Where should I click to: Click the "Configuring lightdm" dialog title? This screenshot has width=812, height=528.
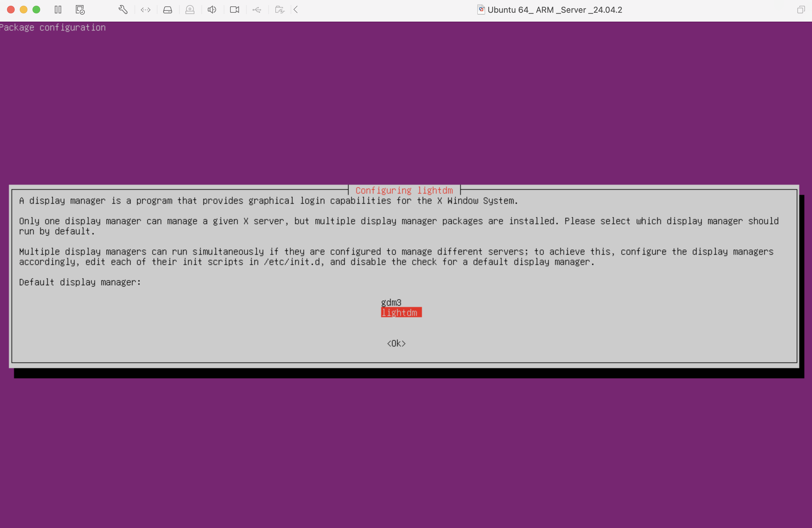point(404,190)
